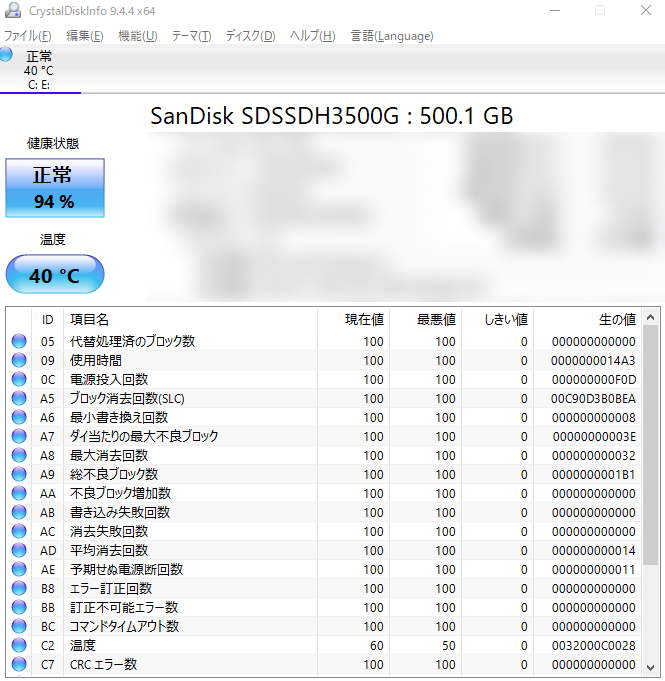The height and width of the screenshot is (681, 665).
Task: Click the 健康状態 label
Action: tap(53, 143)
